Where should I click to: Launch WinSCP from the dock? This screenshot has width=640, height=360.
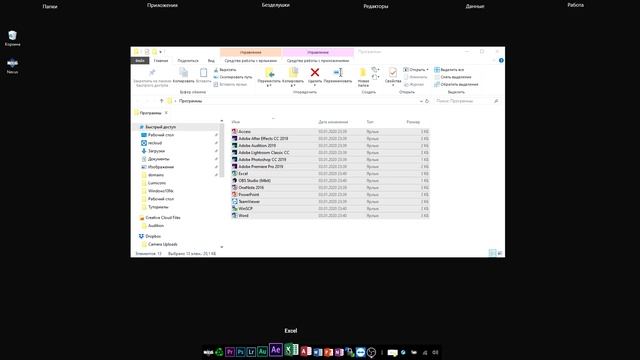[350, 352]
